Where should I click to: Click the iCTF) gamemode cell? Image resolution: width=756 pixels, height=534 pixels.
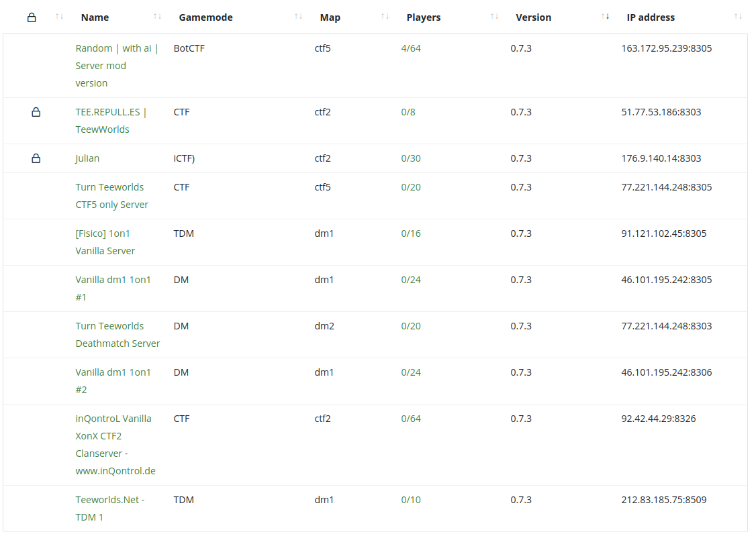coord(184,158)
